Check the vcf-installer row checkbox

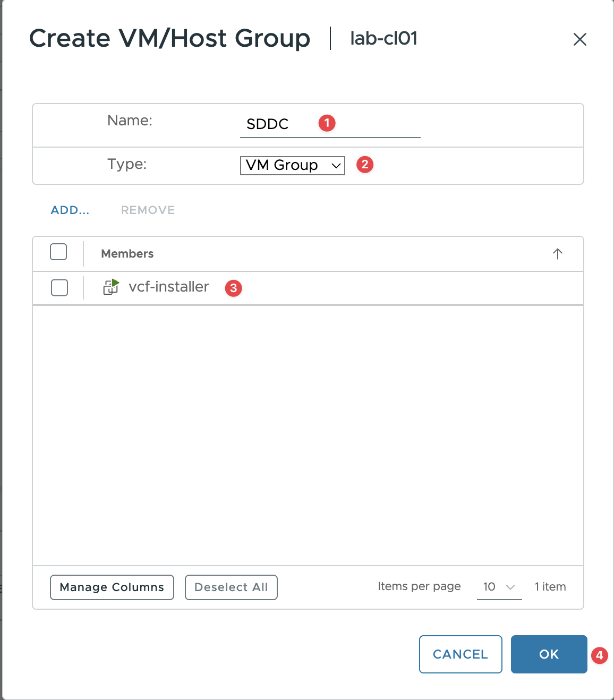(59, 287)
